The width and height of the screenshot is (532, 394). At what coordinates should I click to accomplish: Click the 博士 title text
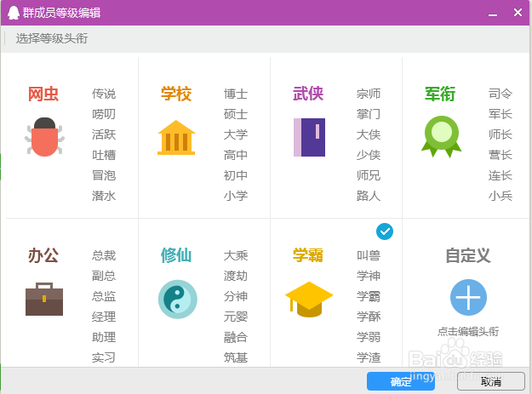point(236,94)
